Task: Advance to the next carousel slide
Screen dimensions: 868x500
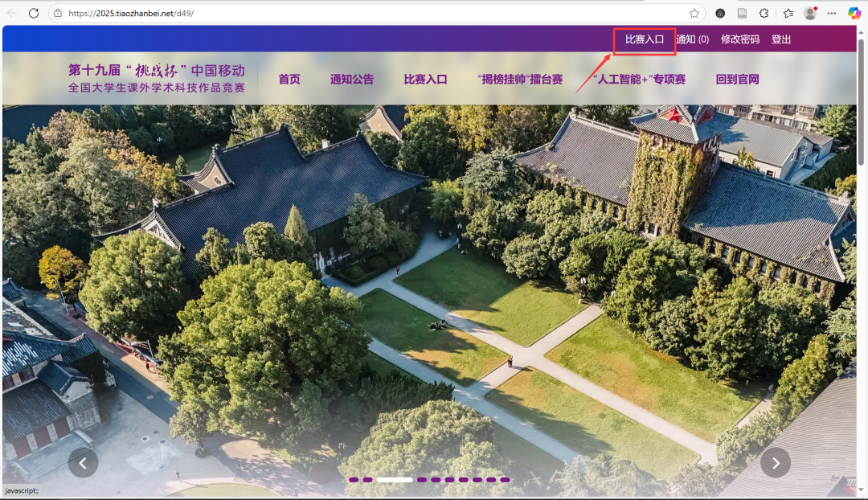Action: [x=776, y=463]
